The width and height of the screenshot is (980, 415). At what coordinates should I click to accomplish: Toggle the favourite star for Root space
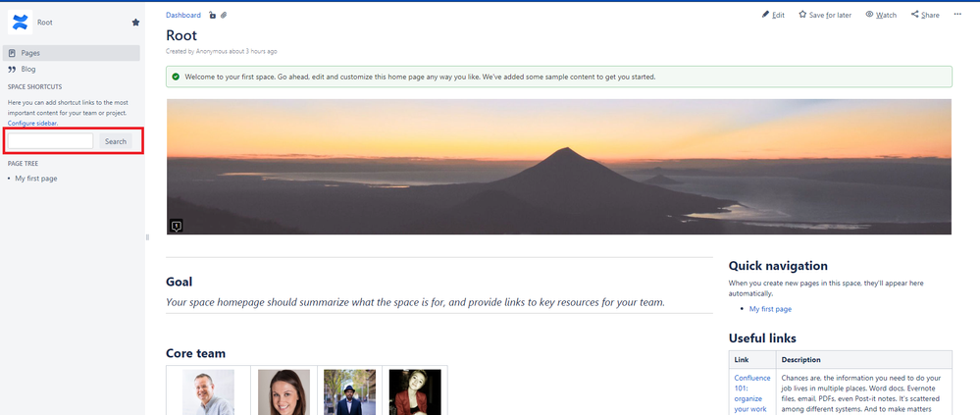pyautogui.click(x=135, y=23)
